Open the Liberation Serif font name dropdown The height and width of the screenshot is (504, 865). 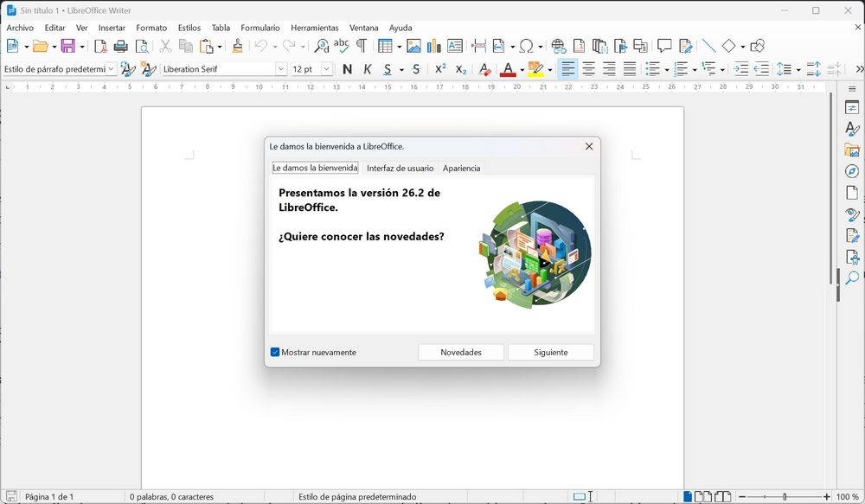coord(283,68)
